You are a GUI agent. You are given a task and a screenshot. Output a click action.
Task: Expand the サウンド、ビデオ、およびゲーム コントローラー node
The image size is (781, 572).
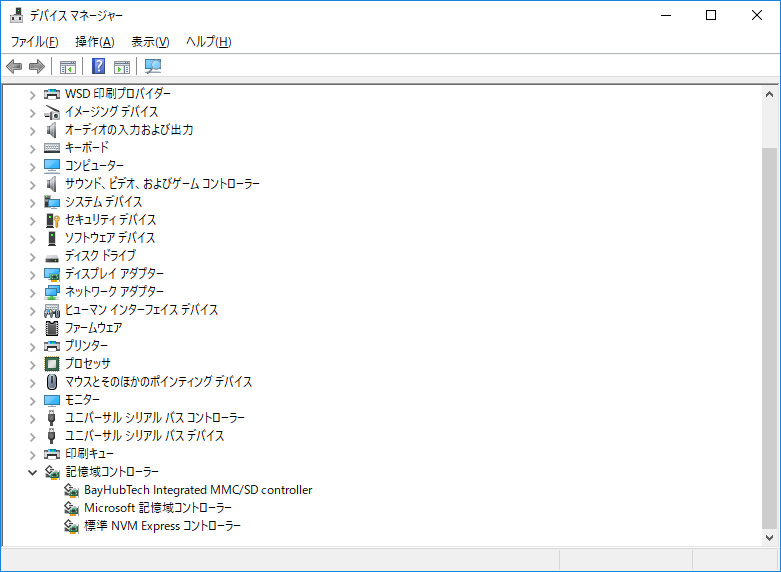click(x=32, y=185)
